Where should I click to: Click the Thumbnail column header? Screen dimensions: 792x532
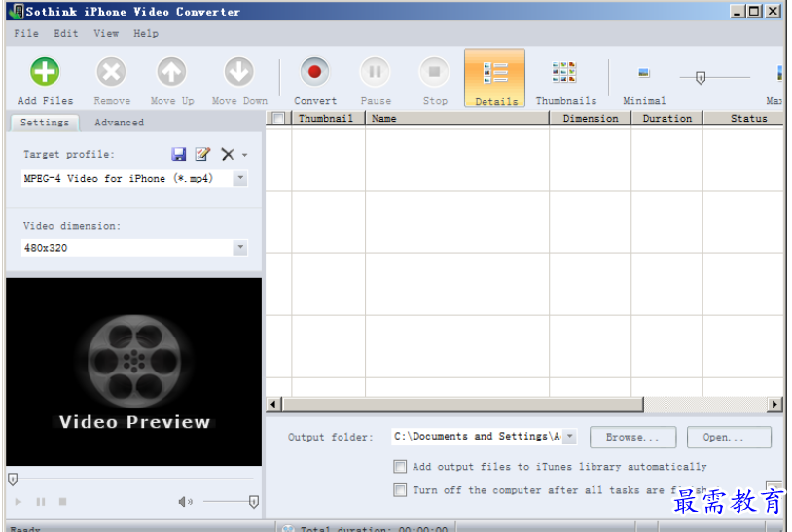[x=328, y=118]
